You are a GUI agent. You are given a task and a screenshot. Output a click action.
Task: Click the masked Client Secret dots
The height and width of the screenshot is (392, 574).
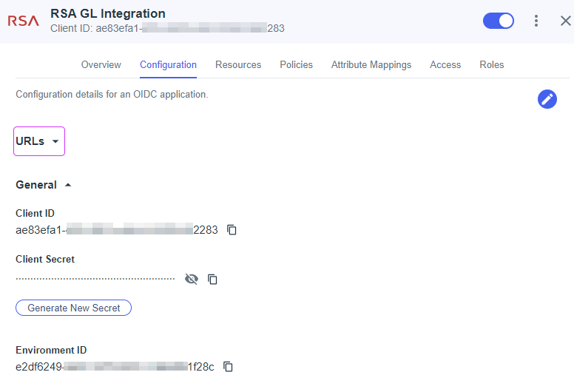tap(95, 279)
